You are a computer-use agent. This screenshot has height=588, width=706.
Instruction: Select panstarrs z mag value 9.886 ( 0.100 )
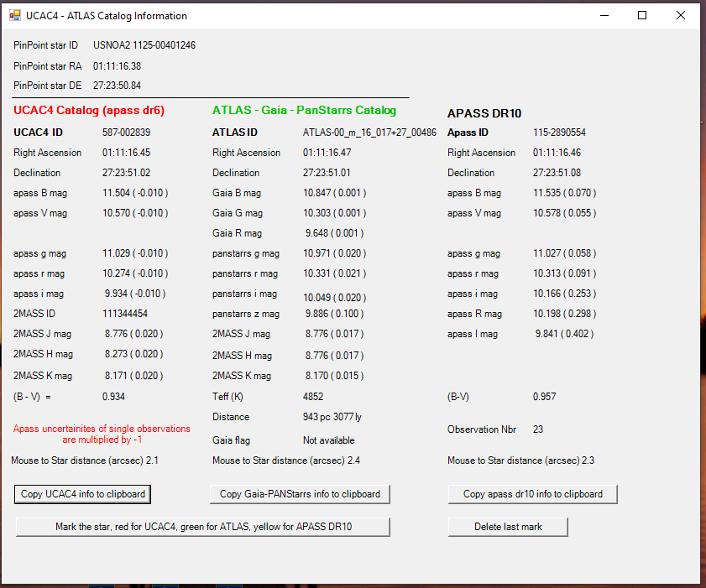point(335,314)
